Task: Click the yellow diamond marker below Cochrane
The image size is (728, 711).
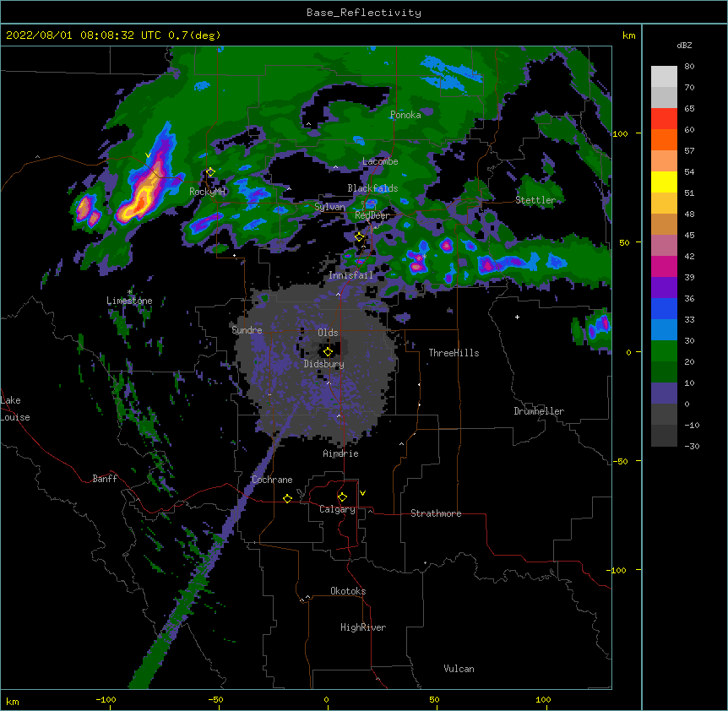Action: pyautogui.click(x=287, y=498)
